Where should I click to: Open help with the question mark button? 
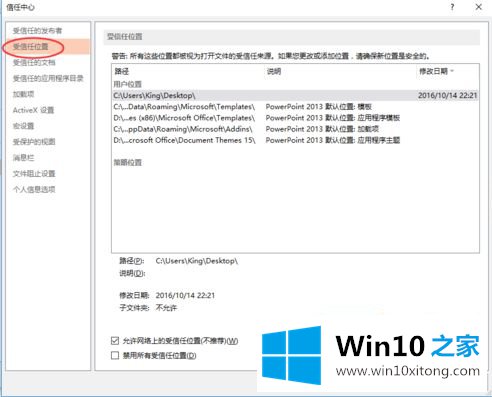coord(452,7)
